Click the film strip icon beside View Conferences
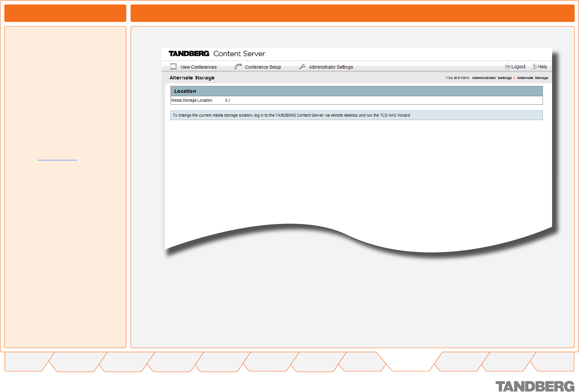The image size is (579, 392). pyautogui.click(x=174, y=66)
